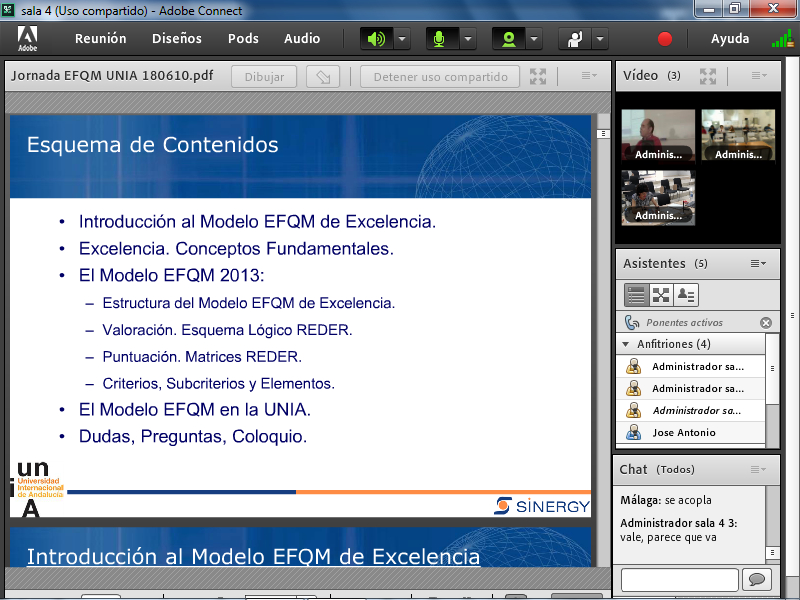Toggle full screen for Vídeo pod
Image resolution: width=800 pixels, height=600 pixels.
(x=708, y=77)
